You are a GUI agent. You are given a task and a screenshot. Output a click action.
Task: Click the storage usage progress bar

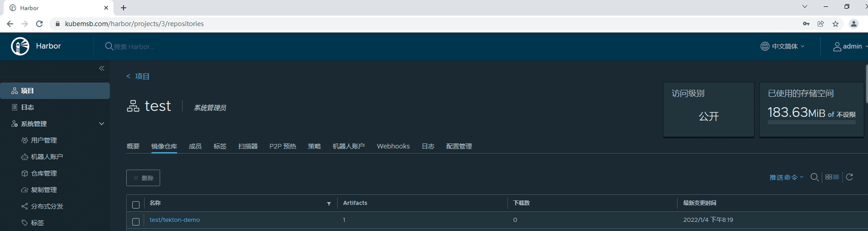coord(812,123)
